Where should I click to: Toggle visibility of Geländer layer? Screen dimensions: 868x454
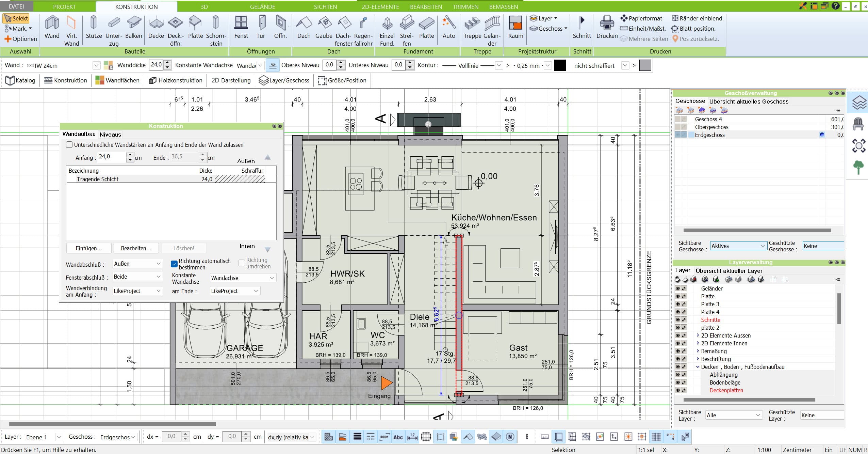[x=677, y=288]
